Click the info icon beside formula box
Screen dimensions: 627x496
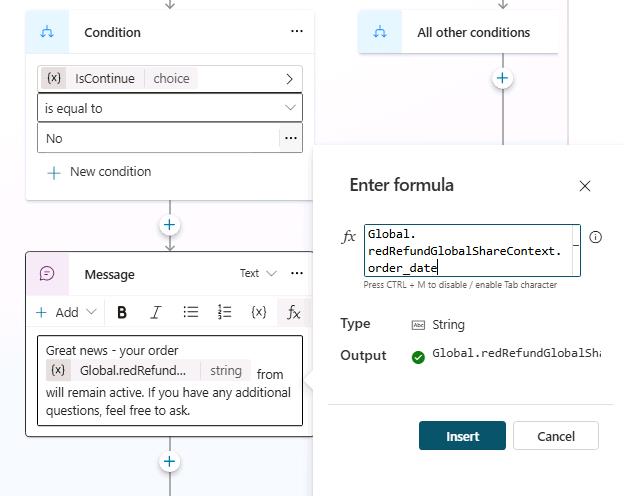pyautogui.click(x=595, y=237)
